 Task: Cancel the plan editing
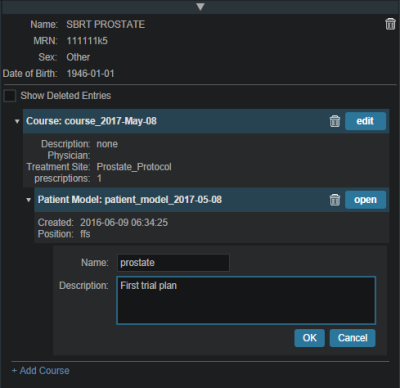click(x=352, y=338)
